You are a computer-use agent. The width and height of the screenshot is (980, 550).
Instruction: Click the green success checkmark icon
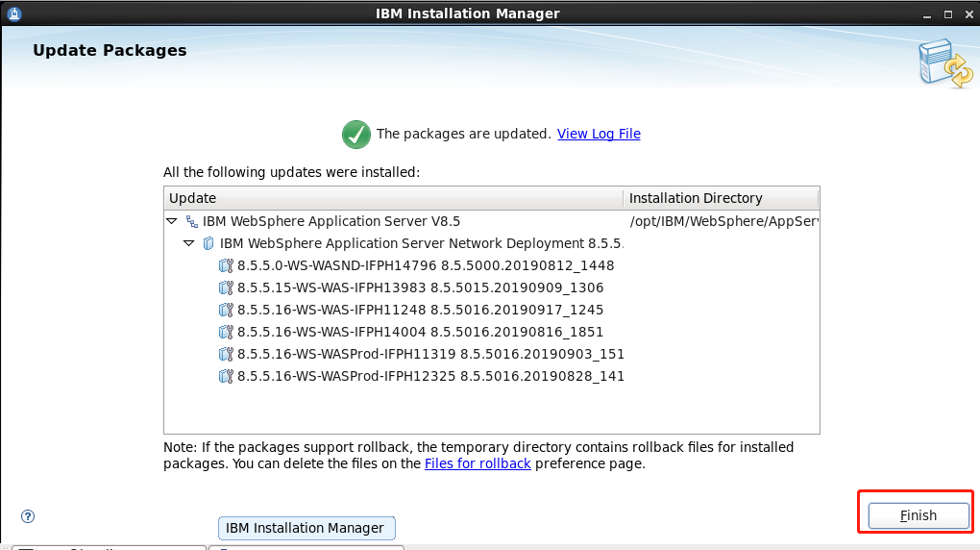pos(356,134)
